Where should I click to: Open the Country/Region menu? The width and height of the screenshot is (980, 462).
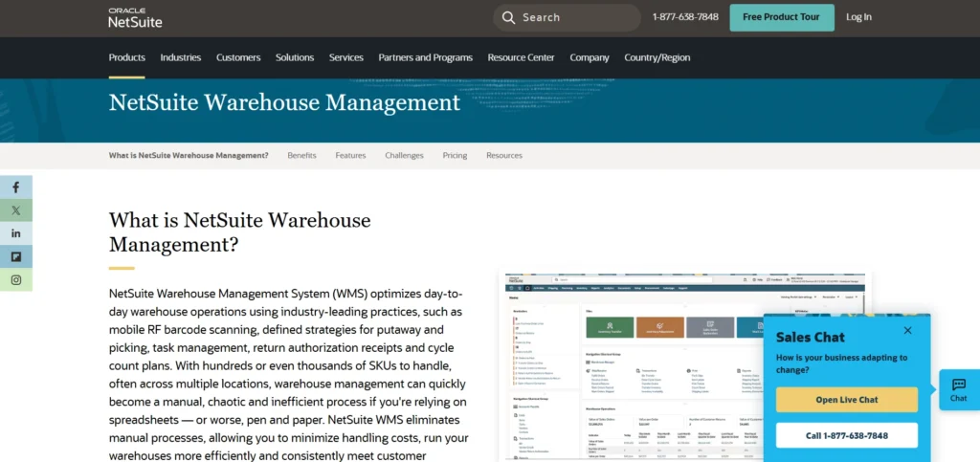coord(657,57)
